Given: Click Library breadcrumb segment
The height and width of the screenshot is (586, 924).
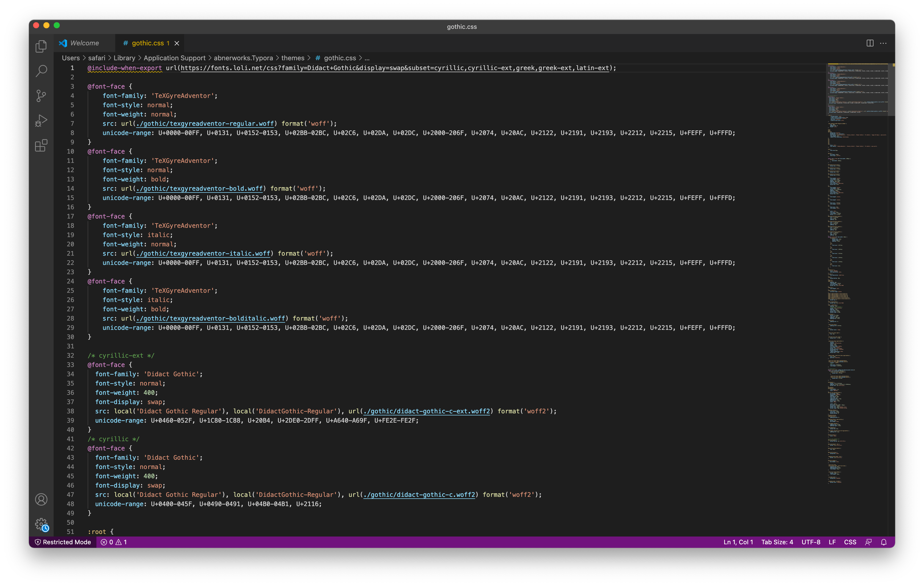Looking at the screenshot, I should tap(124, 58).
